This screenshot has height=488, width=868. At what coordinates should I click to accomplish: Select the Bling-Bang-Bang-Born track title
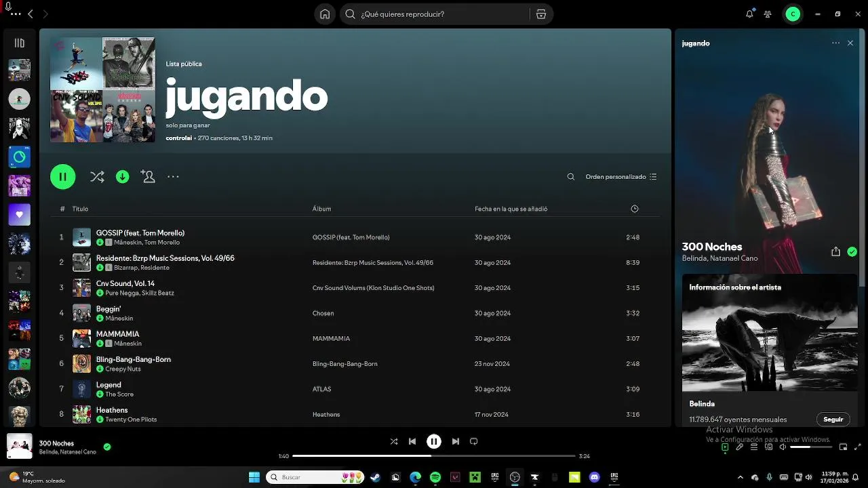tap(134, 359)
